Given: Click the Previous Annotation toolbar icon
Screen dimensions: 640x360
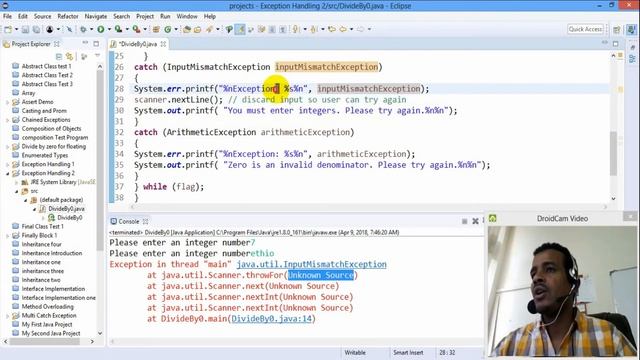Looking at the screenshot, I should (x=314, y=29).
